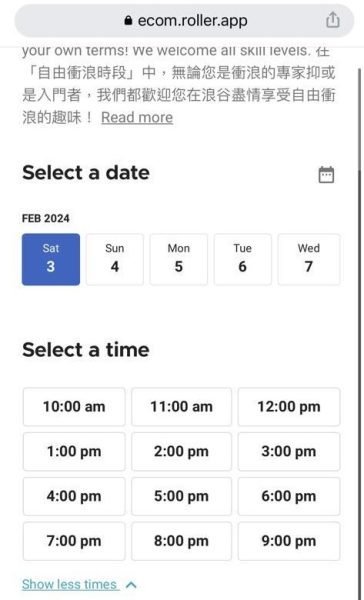Choose the 6:00 pm time slot

tap(289, 496)
